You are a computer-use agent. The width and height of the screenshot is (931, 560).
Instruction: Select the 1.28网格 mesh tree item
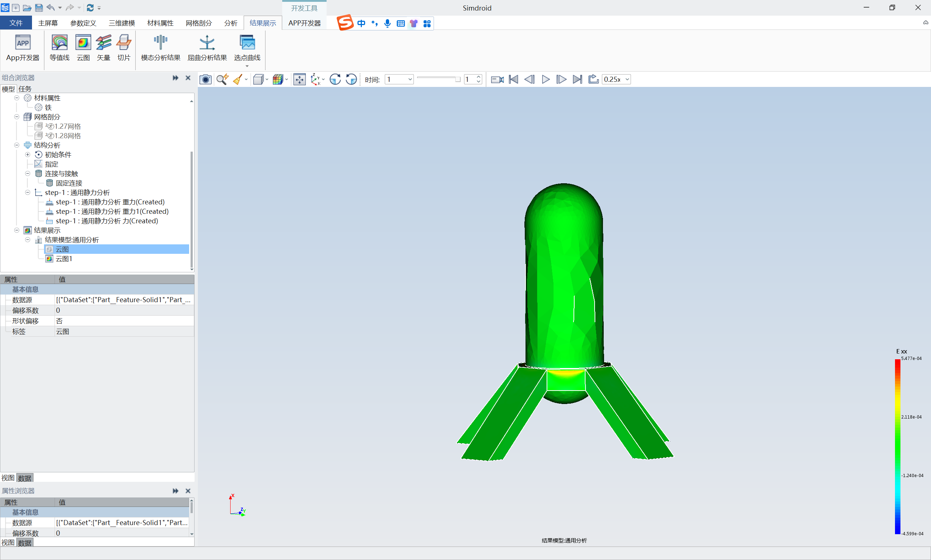tap(63, 136)
